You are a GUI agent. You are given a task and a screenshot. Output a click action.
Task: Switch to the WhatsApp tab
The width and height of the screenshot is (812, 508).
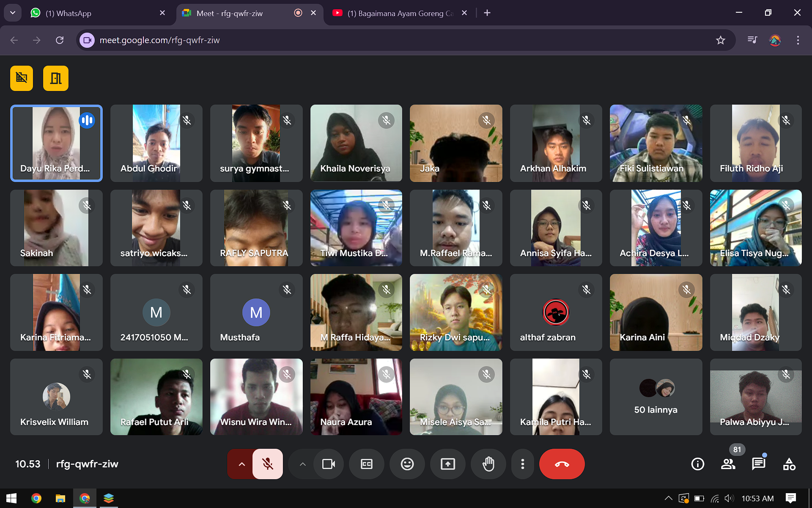(x=97, y=13)
